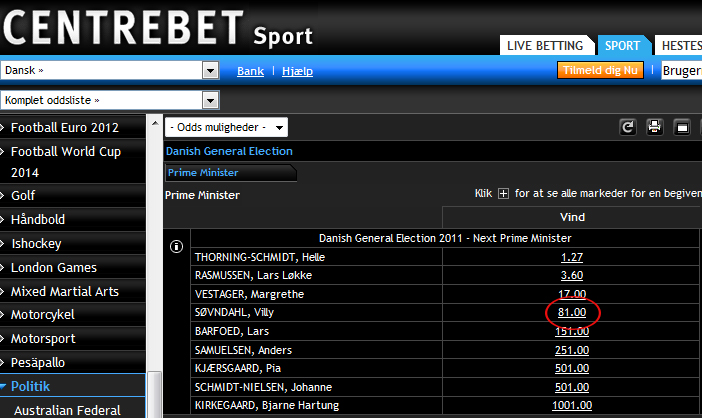Click the refresh odds icon
Image resolution: width=702 pixels, height=418 pixels.
628,128
